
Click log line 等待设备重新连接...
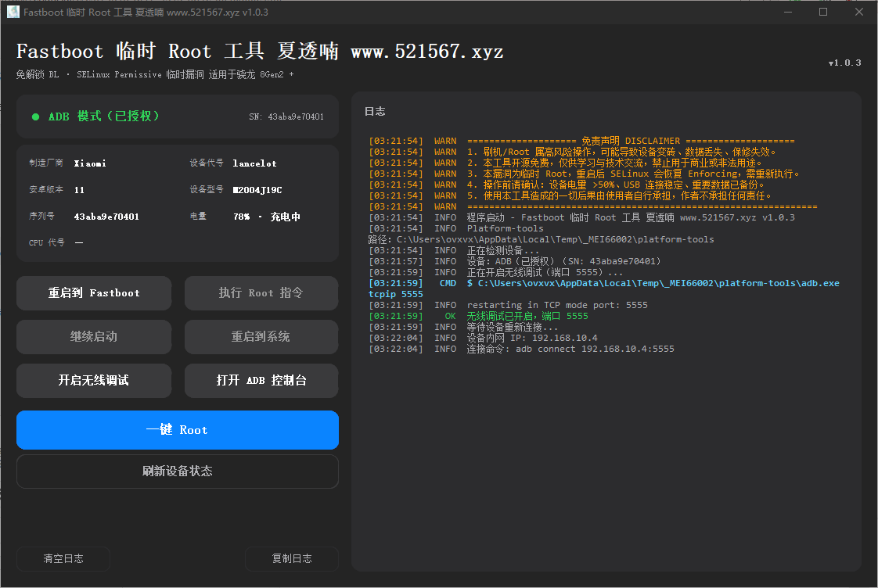click(463, 327)
